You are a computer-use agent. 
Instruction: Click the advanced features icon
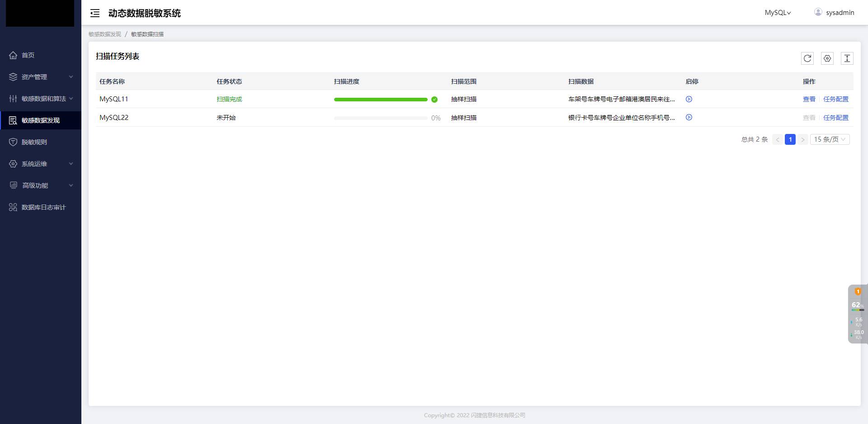tap(14, 185)
